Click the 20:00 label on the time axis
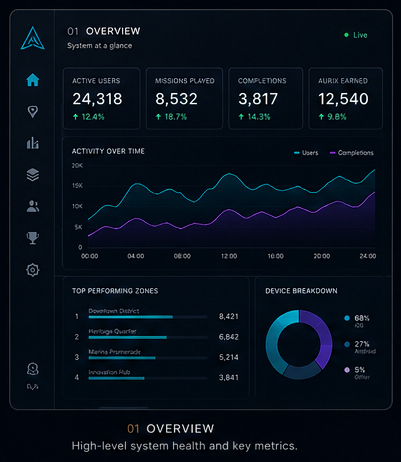The height and width of the screenshot is (462, 401). coord(322,256)
